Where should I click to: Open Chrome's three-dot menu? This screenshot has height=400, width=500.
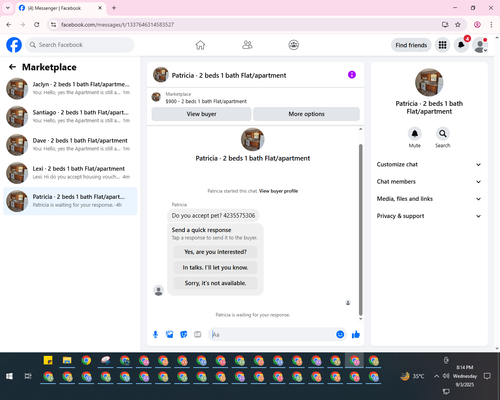tap(491, 25)
